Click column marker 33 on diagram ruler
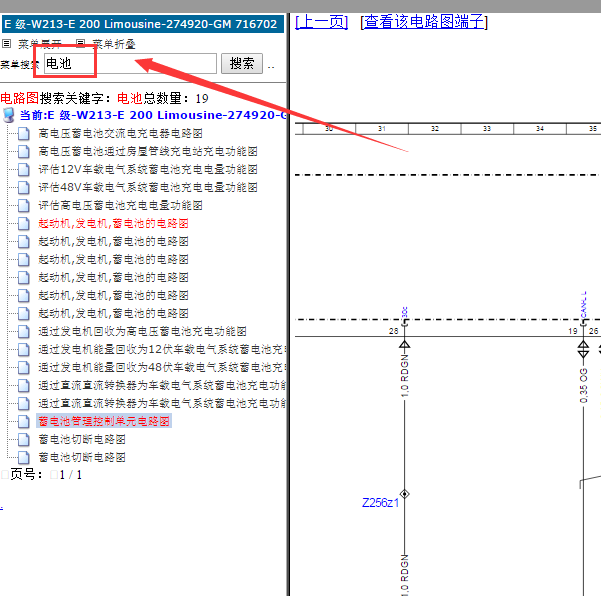This screenshot has height=596, width=601. [487, 129]
